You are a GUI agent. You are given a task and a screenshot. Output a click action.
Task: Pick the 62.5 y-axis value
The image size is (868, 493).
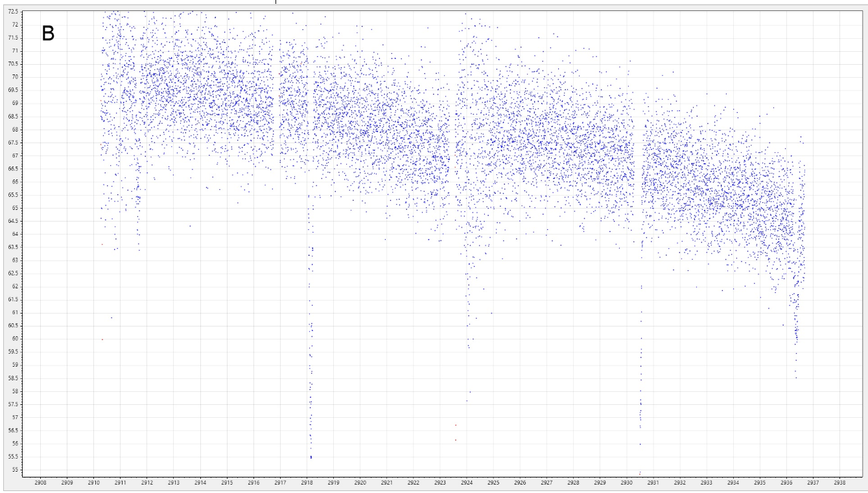[14, 273]
